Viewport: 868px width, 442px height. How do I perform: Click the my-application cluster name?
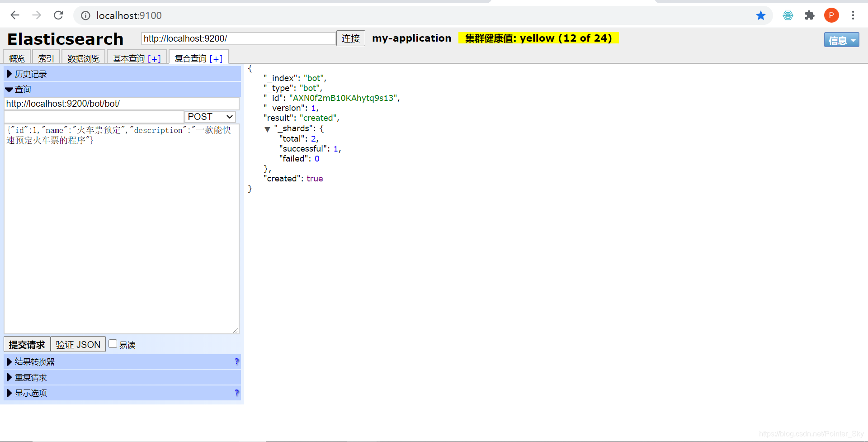point(411,38)
